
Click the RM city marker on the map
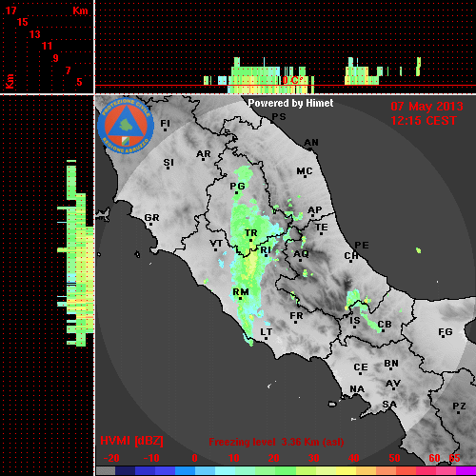pyautogui.click(x=240, y=298)
